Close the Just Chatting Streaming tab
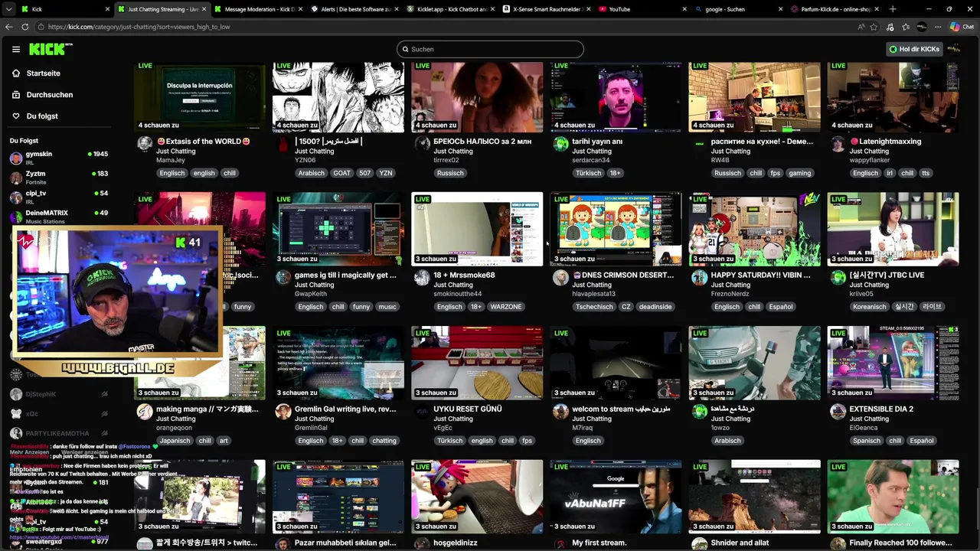This screenshot has height=551, width=980. click(204, 9)
